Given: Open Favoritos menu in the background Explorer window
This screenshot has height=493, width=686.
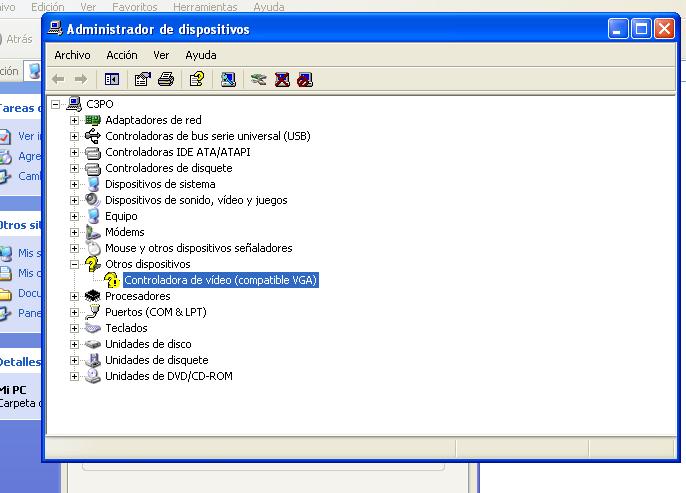Looking at the screenshot, I should (135, 7).
